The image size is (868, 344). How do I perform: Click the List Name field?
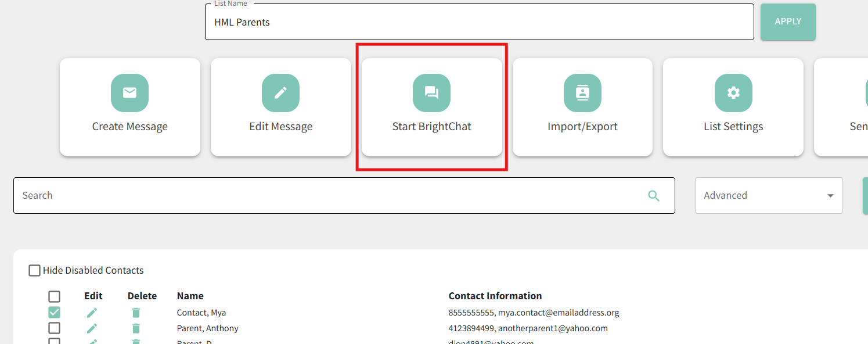pos(480,22)
